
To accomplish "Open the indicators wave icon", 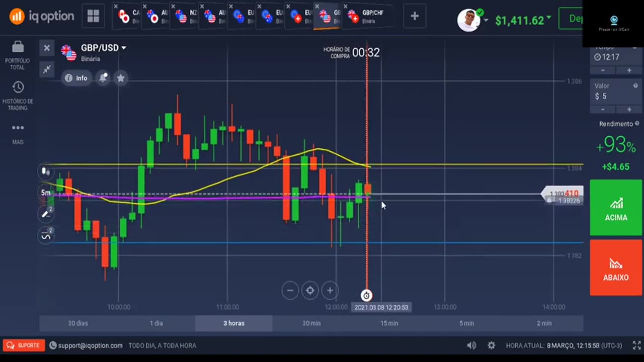I will click(x=46, y=236).
